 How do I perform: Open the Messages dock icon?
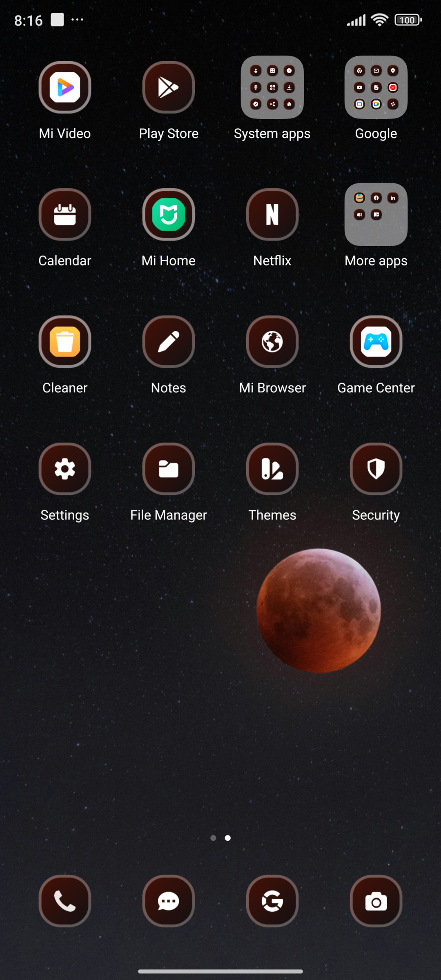click(169, 901)
